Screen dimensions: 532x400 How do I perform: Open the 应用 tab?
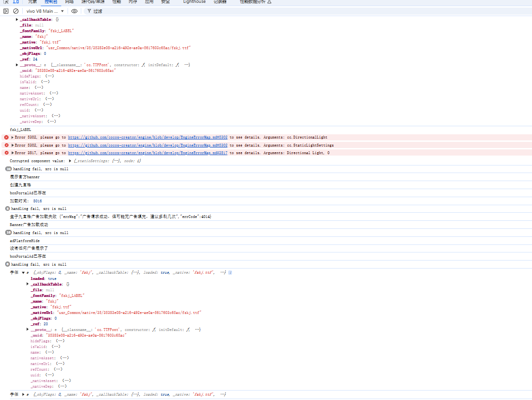tap(149, 2)
